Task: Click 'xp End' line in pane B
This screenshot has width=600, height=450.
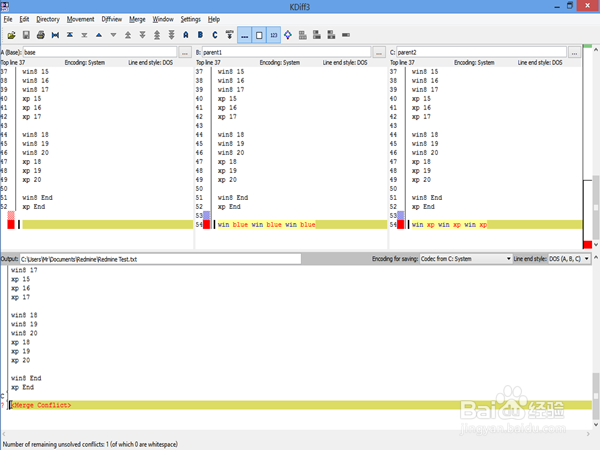Action: click(x=229, y=207)
